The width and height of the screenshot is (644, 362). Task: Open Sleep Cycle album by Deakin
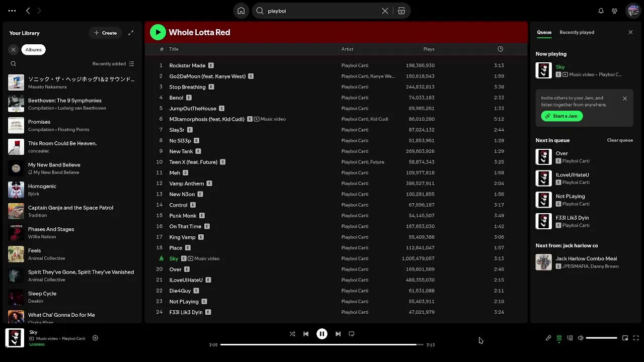pyautogui.click(x=72, y=297)
